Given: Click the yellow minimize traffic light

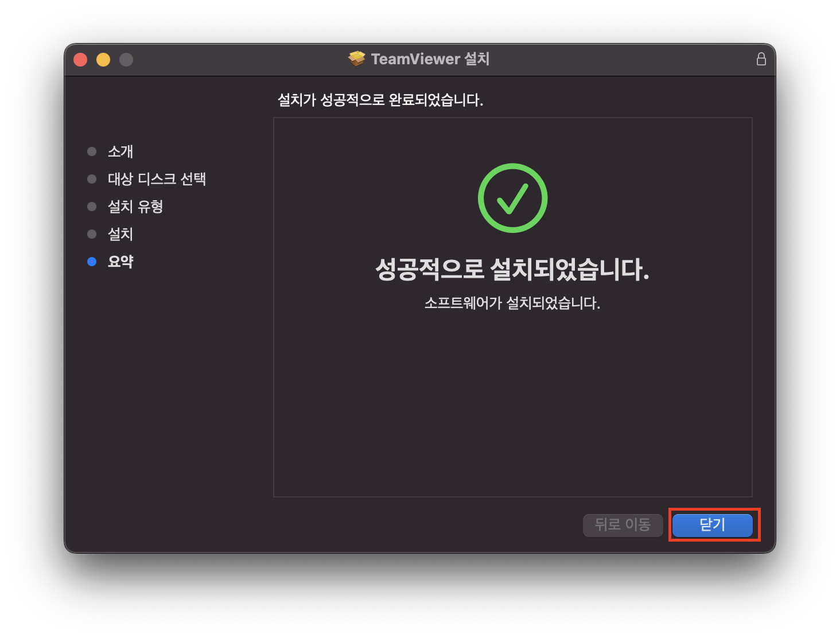Looking at the screenshot, I should [103, 59].
